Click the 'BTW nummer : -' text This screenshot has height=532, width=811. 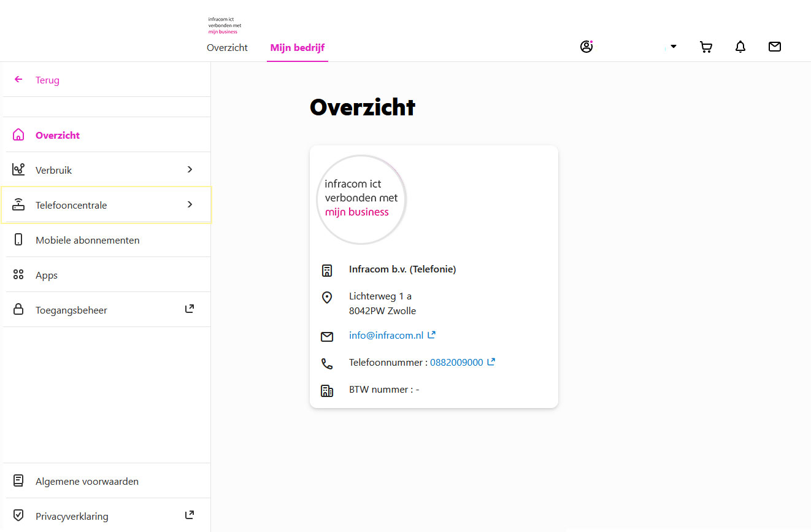[384, 389]
